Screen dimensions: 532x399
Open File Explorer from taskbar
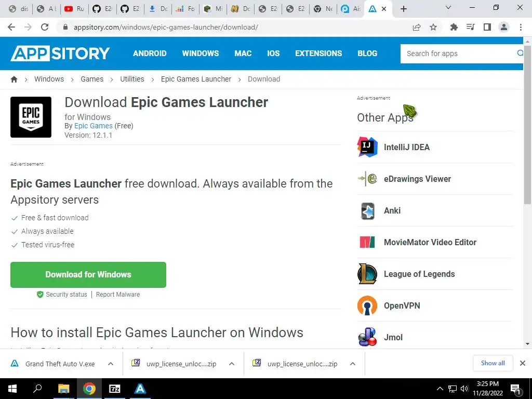tap(63, 389)
